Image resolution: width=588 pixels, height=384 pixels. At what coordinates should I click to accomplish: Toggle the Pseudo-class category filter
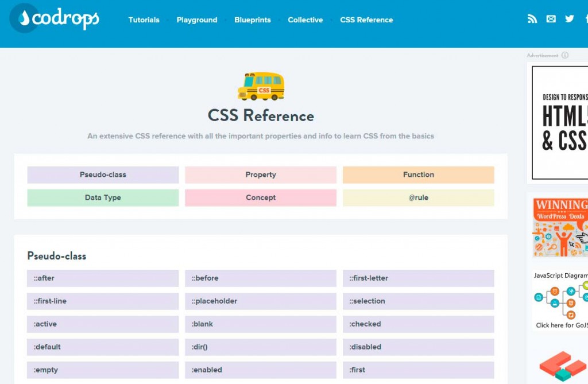click(x=103, y=174)
